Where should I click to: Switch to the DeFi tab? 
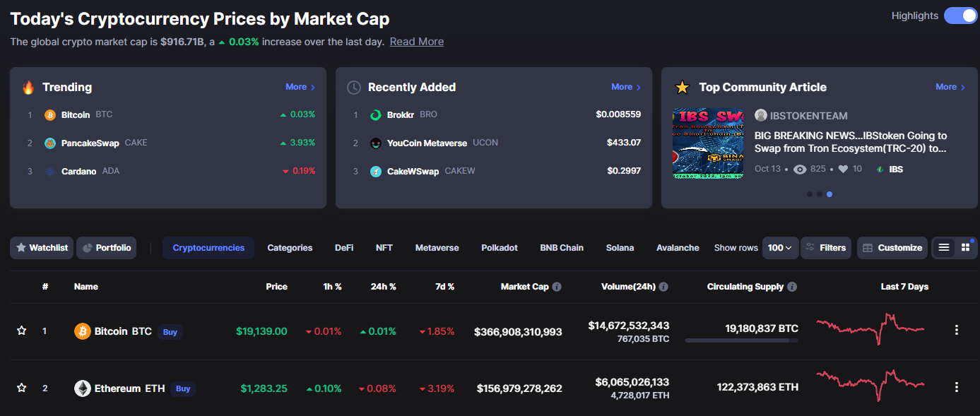[x=344, y=248]
